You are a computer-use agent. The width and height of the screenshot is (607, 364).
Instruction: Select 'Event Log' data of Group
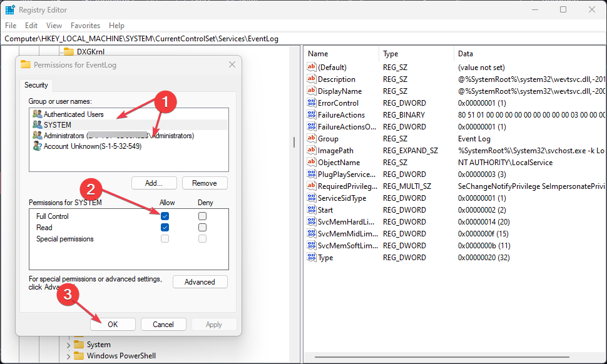[x=474, y=138]
